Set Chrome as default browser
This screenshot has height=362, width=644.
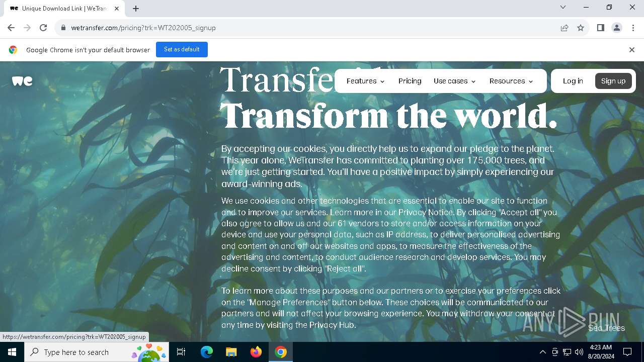tap(182, 49)
